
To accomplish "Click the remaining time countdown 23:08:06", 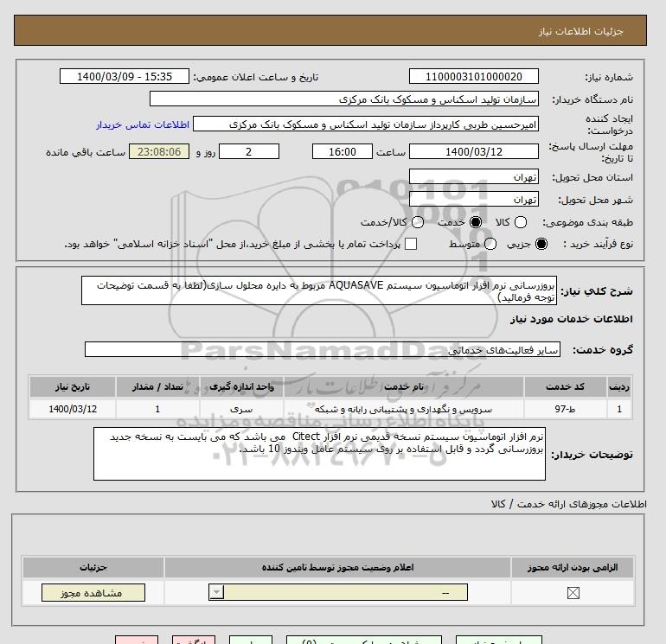I will point(159,151).
